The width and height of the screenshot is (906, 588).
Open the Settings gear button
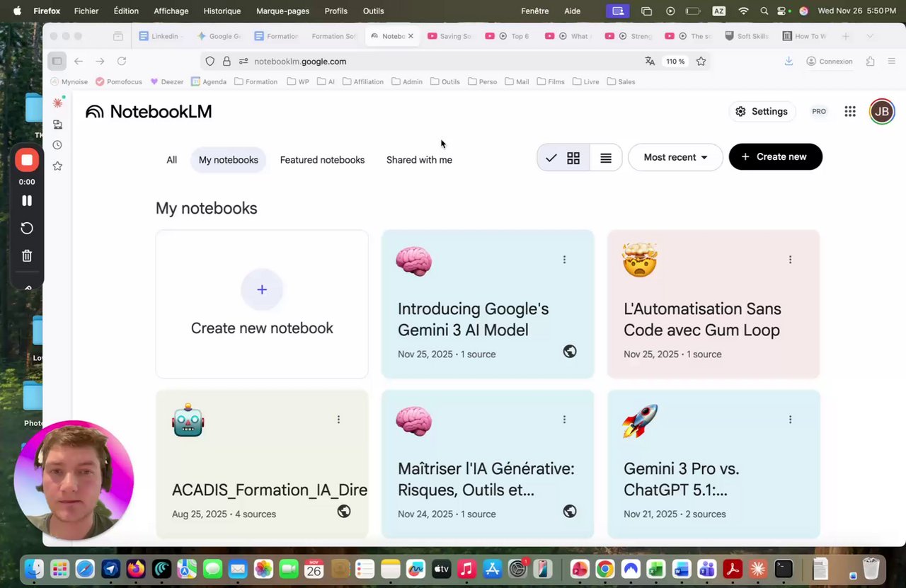coord(762,111)
